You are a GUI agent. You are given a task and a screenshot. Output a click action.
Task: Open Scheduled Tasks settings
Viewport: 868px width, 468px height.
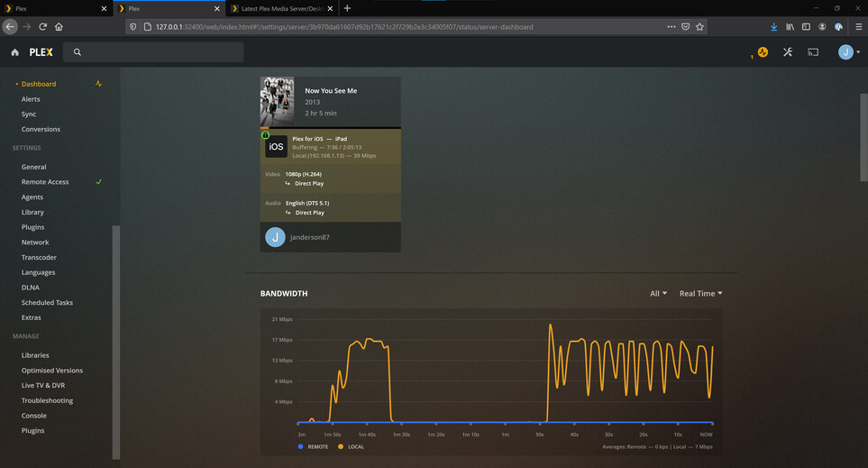point(47,302)
